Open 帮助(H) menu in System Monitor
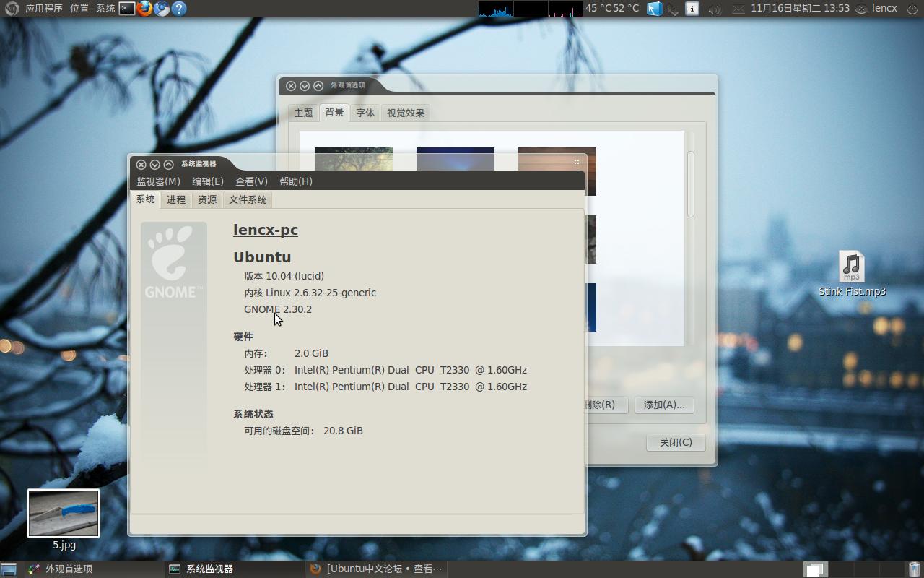 click(296, 181)
